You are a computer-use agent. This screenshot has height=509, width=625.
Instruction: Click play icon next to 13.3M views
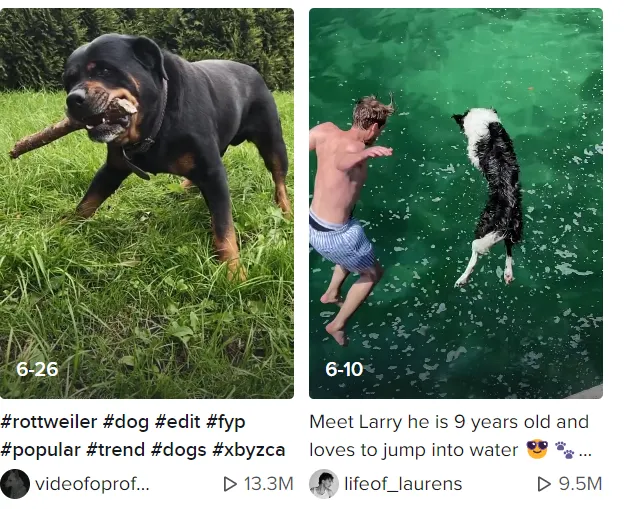coord(230,484)
